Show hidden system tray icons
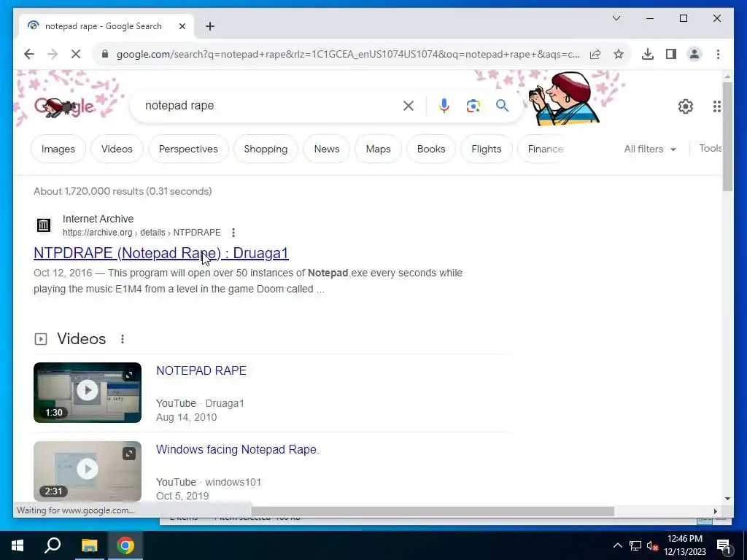Viewport: 747px width, 560px height. [617, 545]
